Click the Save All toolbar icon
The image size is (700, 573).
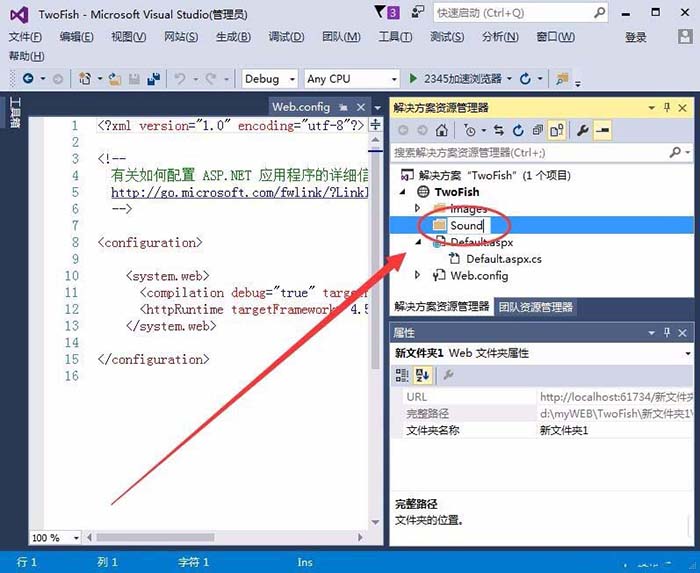pyautogui.click(x=154, y=79)
